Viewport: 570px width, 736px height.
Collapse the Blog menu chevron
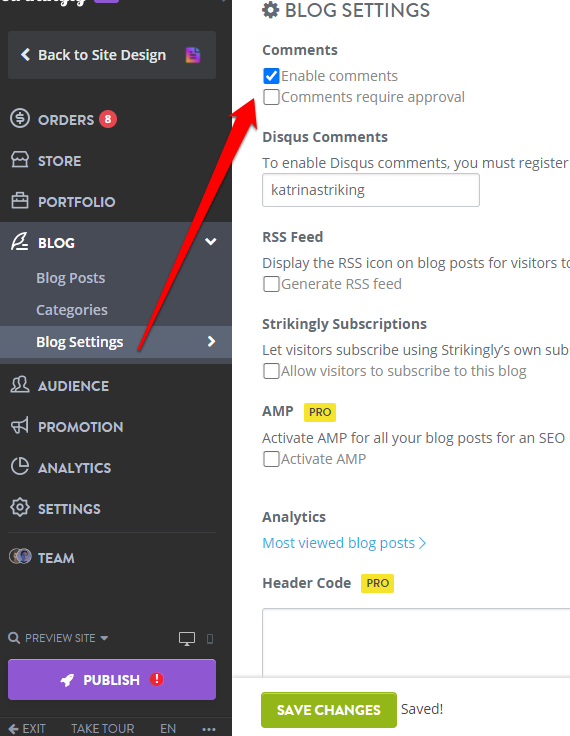(x=211, y=242)
